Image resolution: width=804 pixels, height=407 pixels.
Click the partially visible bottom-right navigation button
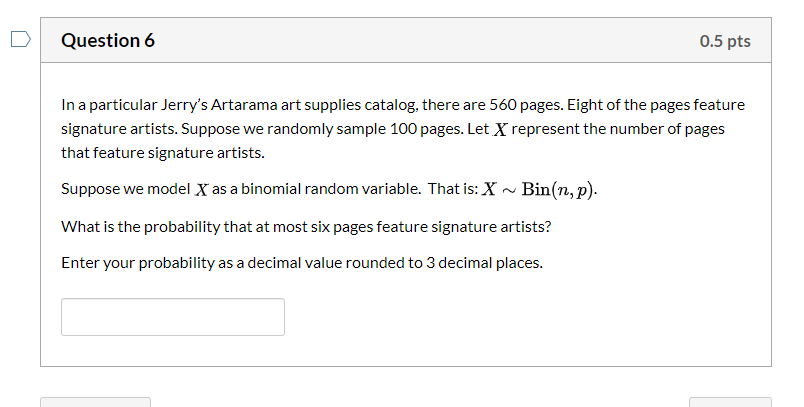730,402
